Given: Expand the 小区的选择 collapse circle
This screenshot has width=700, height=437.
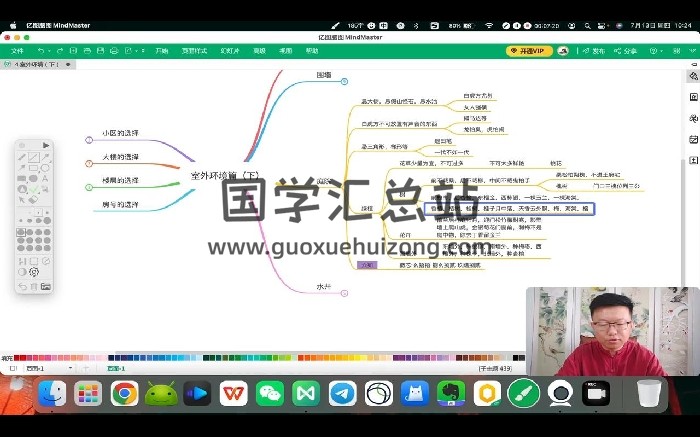Looking at the screenshot, I should pos(89,140).
